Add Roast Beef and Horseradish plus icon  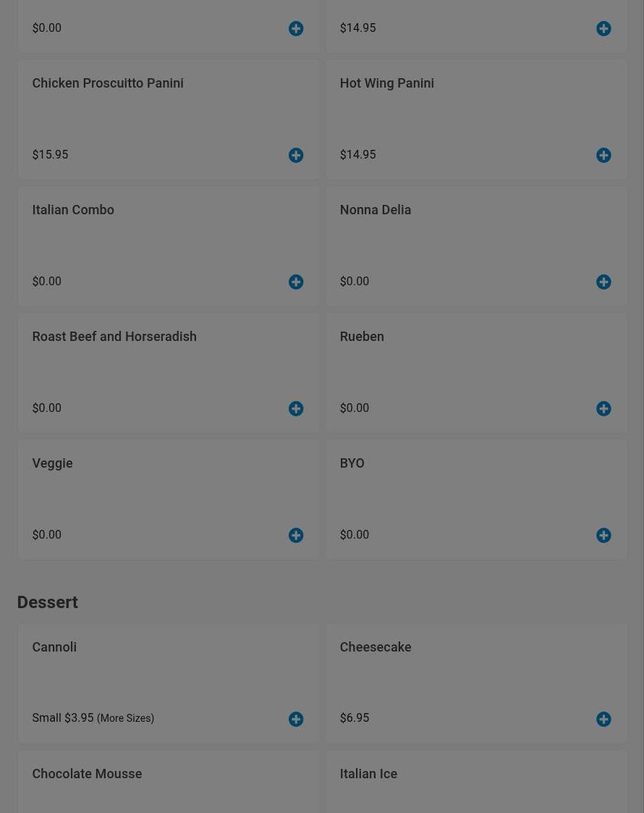coord(296,408)
